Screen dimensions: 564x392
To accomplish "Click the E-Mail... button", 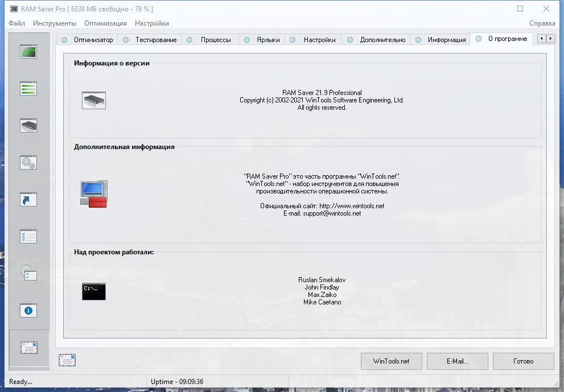I will point(458,361).
